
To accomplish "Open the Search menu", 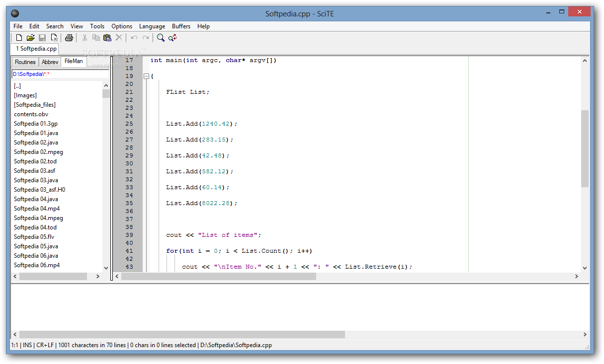I will [x=55, y=26].
